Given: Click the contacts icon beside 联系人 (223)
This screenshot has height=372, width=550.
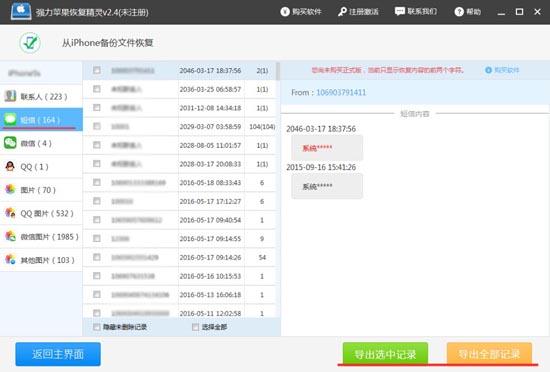Looking at the screenshot, I should pos(10,96).
